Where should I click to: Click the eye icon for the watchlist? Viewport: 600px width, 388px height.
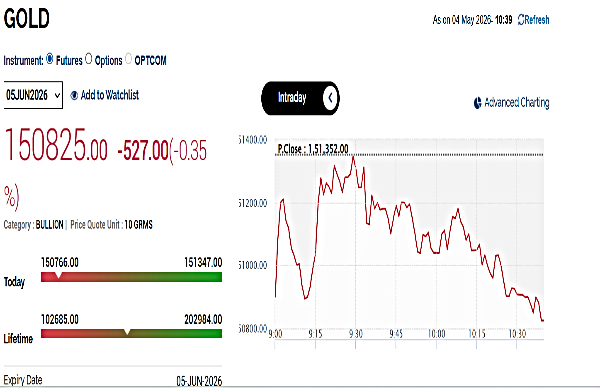coord(74,95)
